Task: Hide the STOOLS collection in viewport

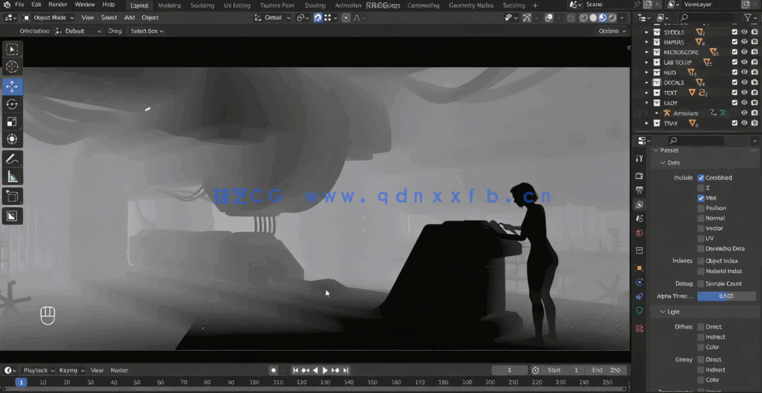Action: coord(744,32)
